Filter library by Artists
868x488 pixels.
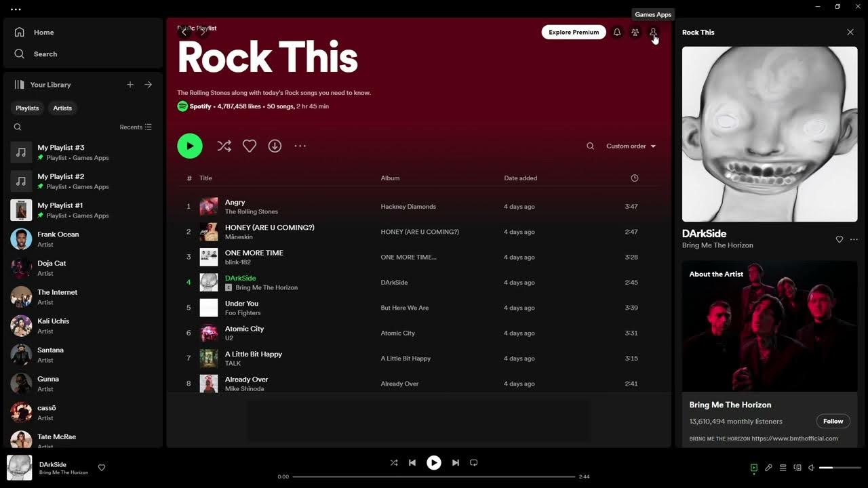pyautogui.click(x=62, y=108)
